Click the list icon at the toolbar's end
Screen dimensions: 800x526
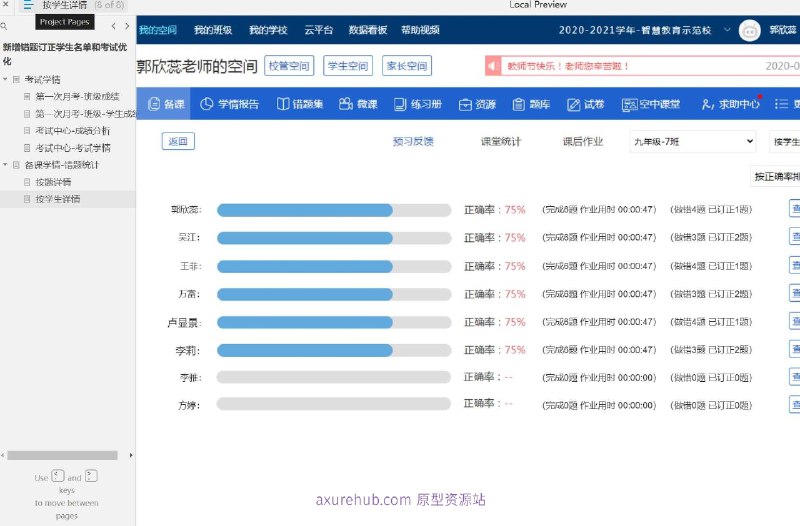[781, 104]
